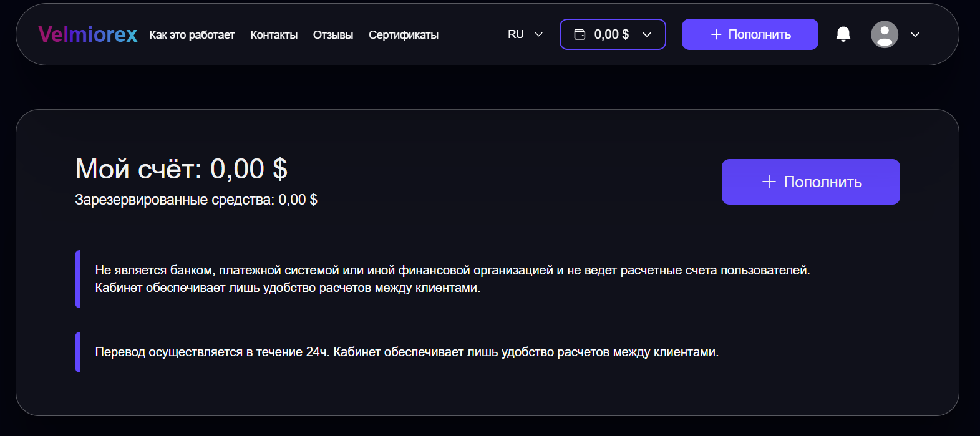Click the Velmiorex logo
Screen dimensions: 980x436
88,34
